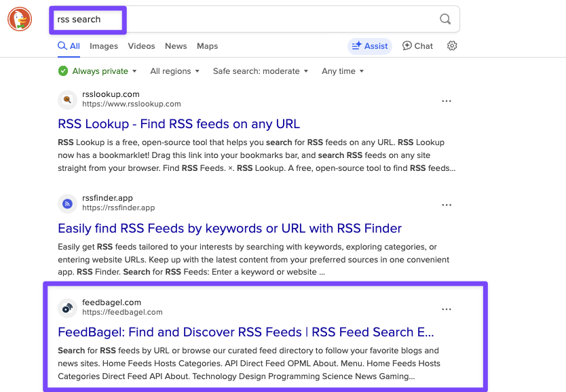Open 'FeedBagel: Find and Discover RSS Feeds' result
The height and width of the screenshot is (392, 566).
coord(246,332)
